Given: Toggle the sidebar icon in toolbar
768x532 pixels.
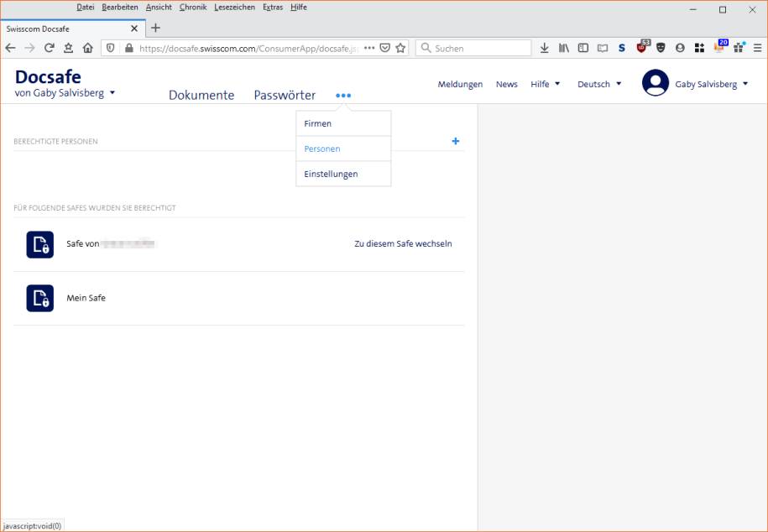Looking at the screenshot, I should pos(583,48).
